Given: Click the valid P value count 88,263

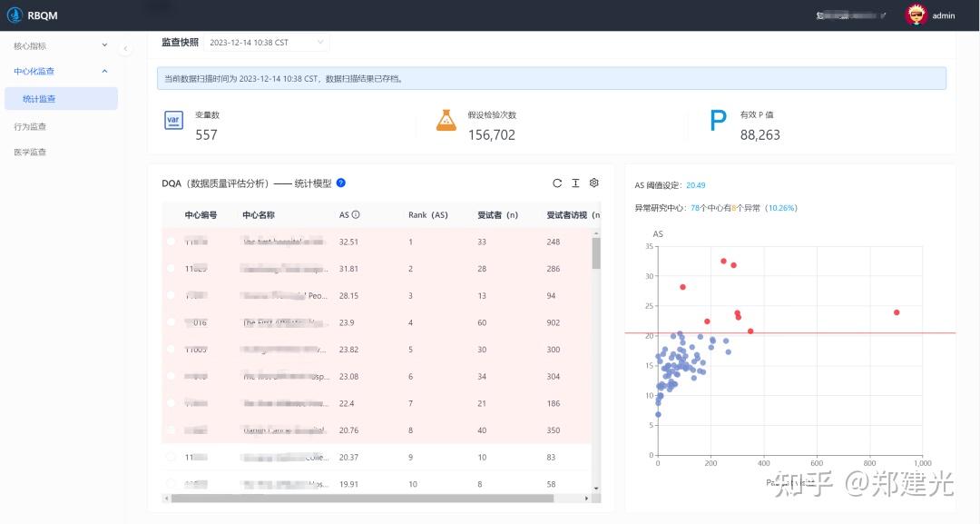Looking at the screenshot, I should [760, 135].
